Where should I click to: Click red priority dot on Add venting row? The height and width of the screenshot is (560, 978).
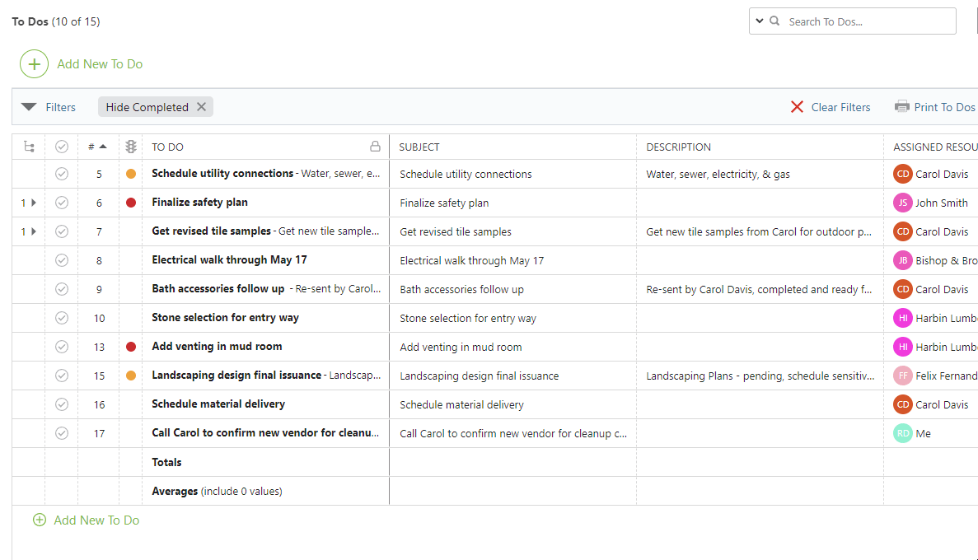point(130,347)
